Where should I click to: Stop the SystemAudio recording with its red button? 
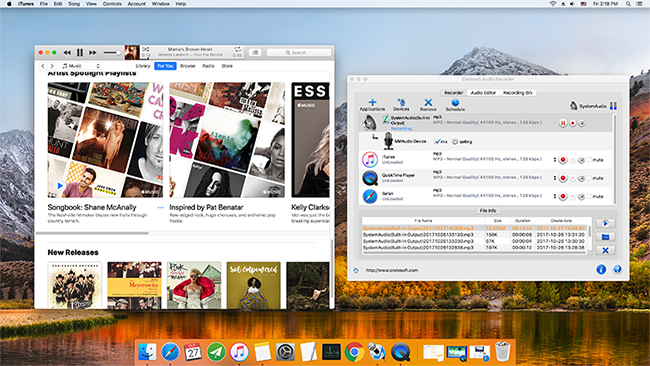point(572,123)
